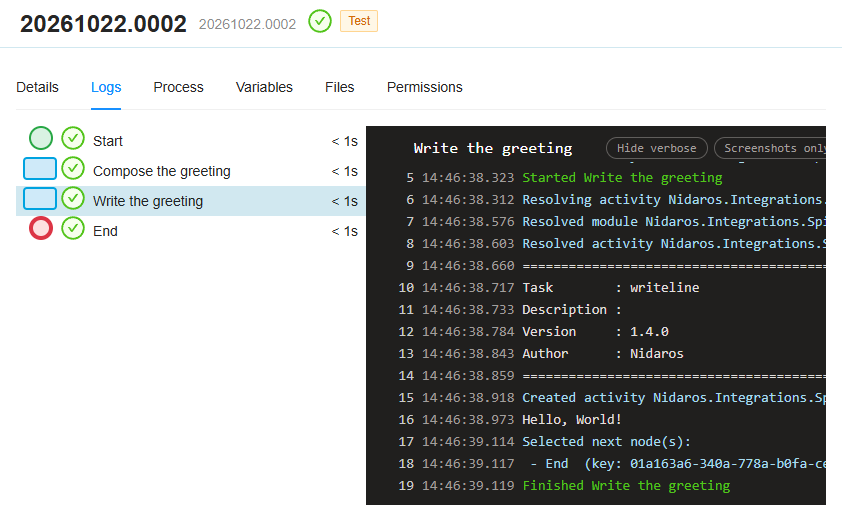Click the blue task icon for Write the greeting
The width and height of the screenshot is (842, 505).
[x=40, y=198]
